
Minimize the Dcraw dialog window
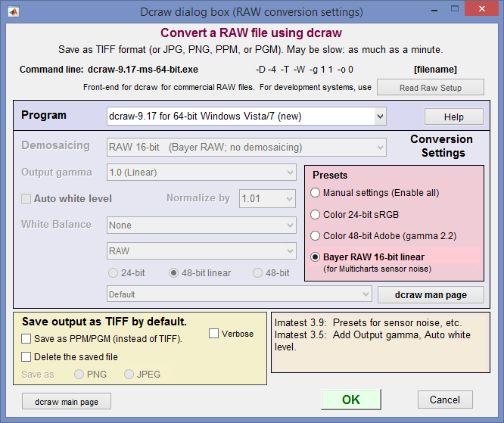click(x=434, y=10)
